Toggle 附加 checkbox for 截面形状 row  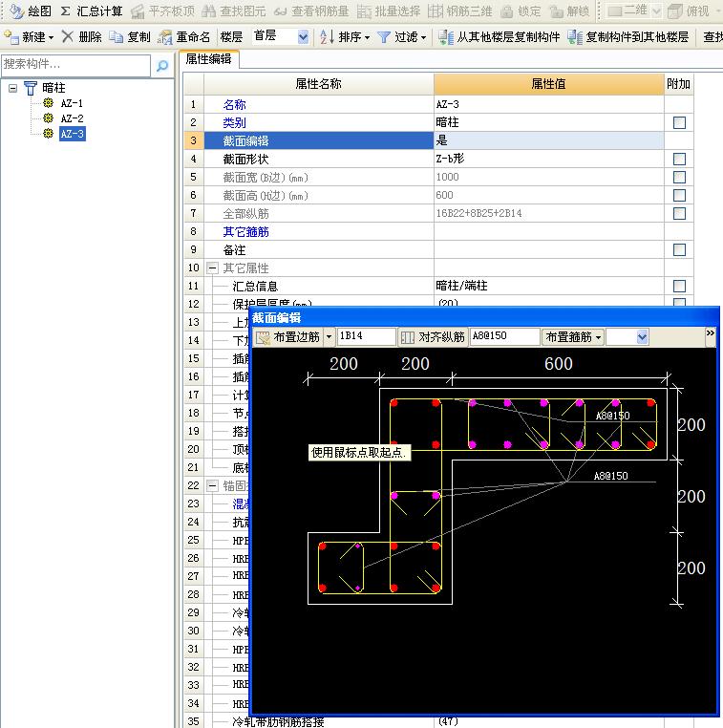679,160
